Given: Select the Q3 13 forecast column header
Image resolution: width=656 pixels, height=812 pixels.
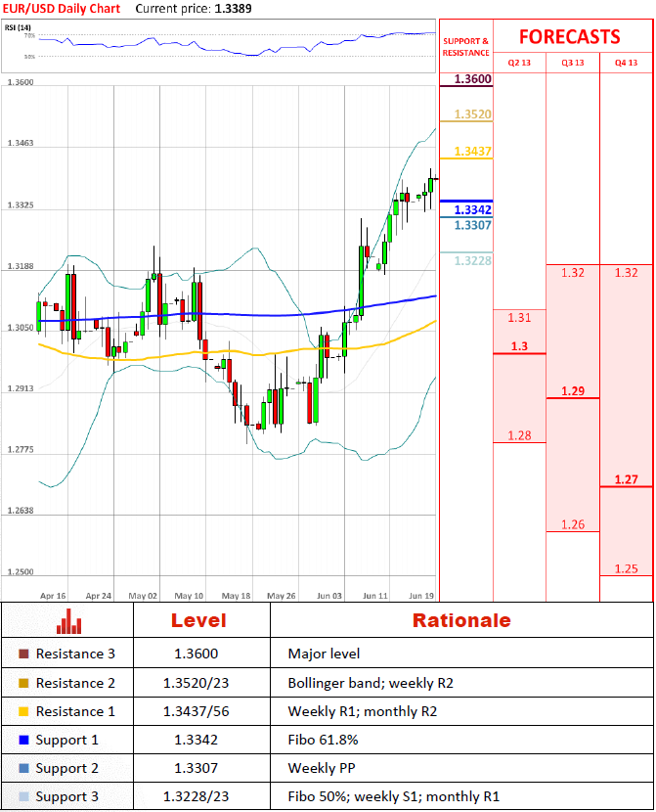Looking at the screenshot, I should click(573, 63).
